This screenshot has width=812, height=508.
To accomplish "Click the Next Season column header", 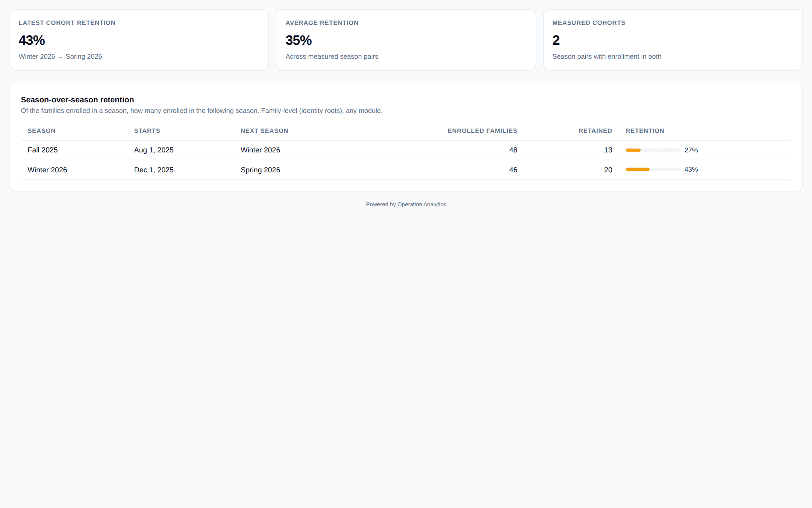I will (x=264, y=131).
